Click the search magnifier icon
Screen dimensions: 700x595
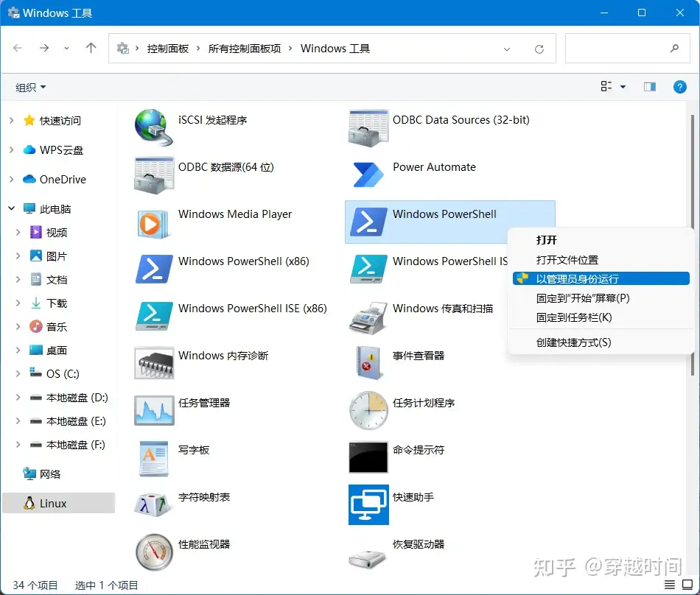point(674,48)
